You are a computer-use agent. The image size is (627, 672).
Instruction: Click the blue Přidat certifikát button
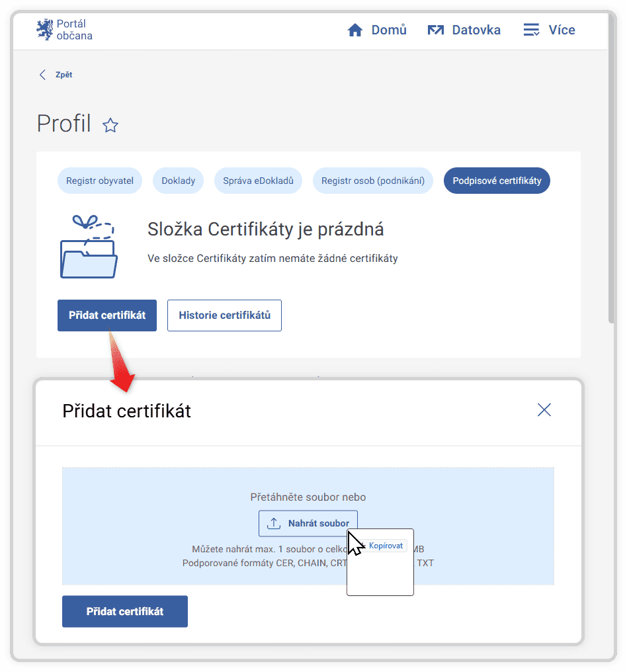[106, 315]
